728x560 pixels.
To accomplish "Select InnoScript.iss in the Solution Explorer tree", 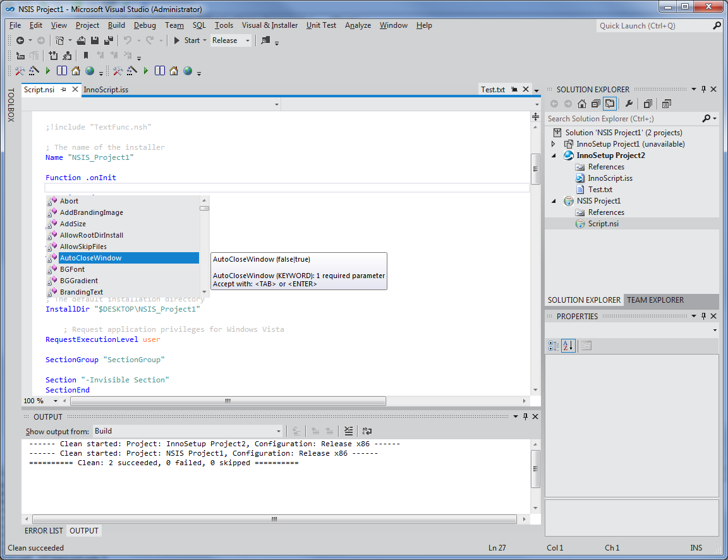I will [610, 178].
